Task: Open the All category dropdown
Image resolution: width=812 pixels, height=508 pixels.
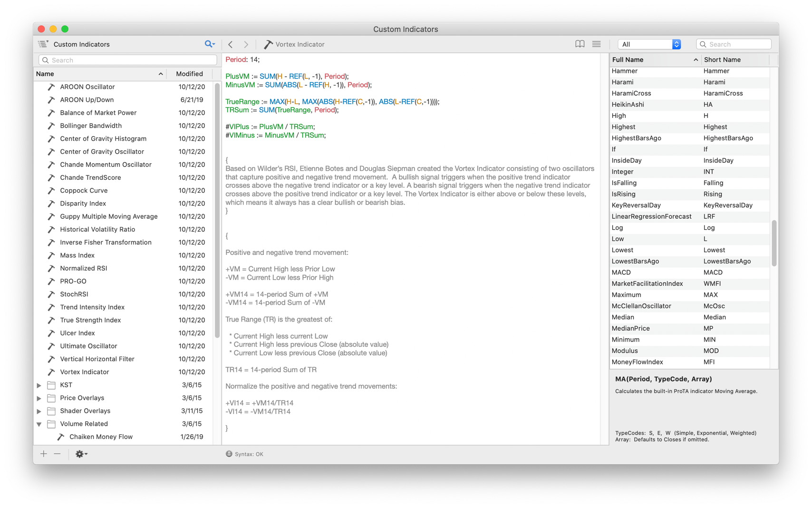Action: [649, 44]
